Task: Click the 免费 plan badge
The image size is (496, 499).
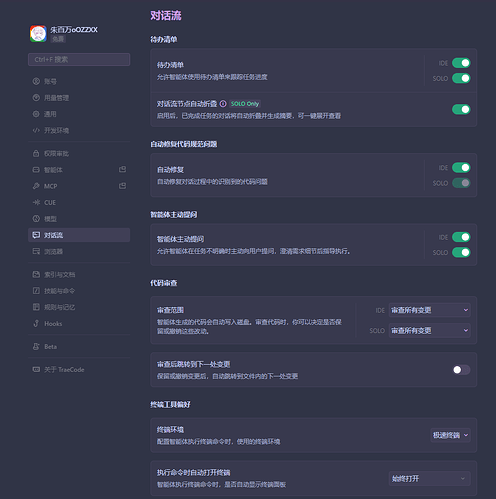Action: [x=58, y=39]
